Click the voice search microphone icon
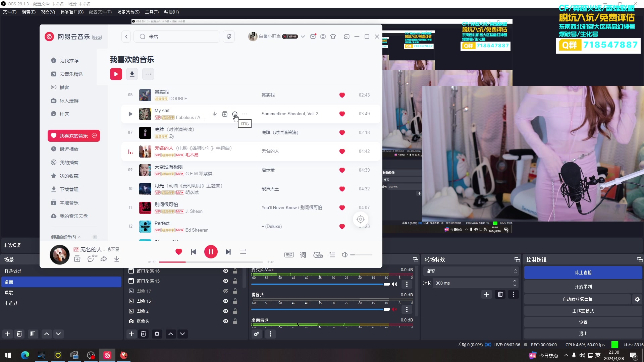Image resolution: width=644 pixels, height=362 pixels. (x=229, y=37)
